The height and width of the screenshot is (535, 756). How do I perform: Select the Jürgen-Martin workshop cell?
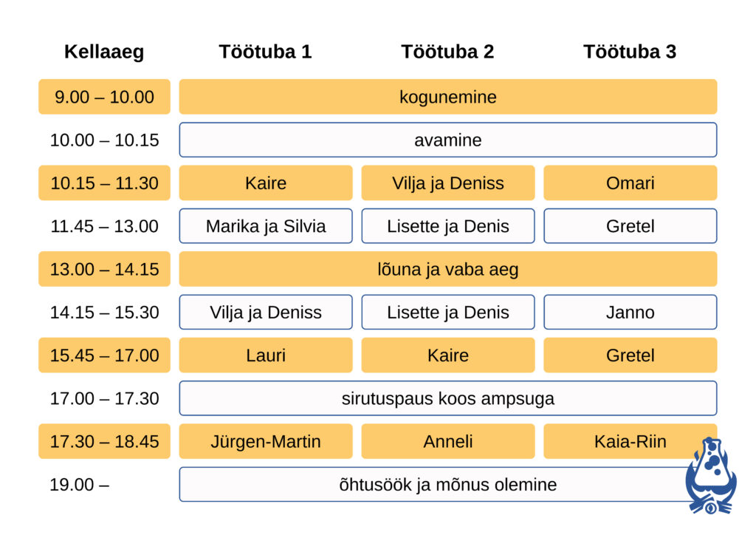coord(265,442)
